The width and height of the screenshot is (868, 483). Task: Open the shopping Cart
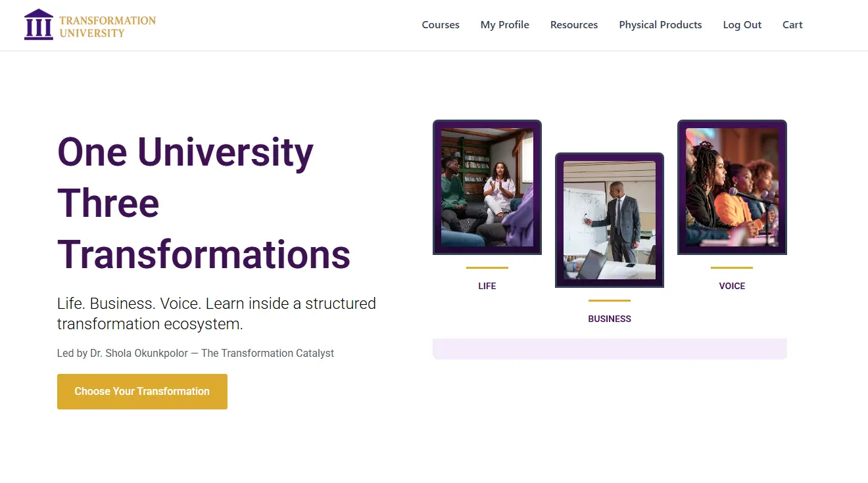[792, 25]
